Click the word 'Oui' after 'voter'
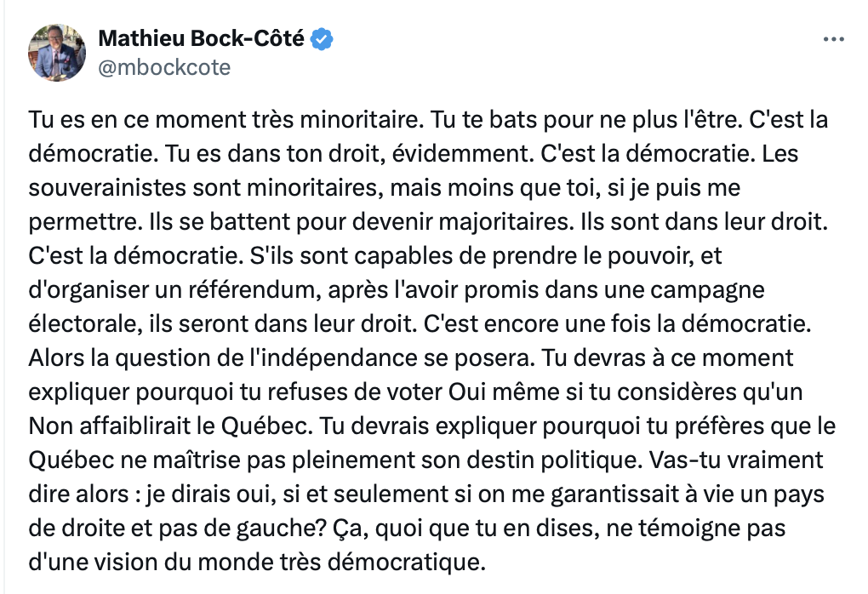The image size is (868, 594). 466,392
